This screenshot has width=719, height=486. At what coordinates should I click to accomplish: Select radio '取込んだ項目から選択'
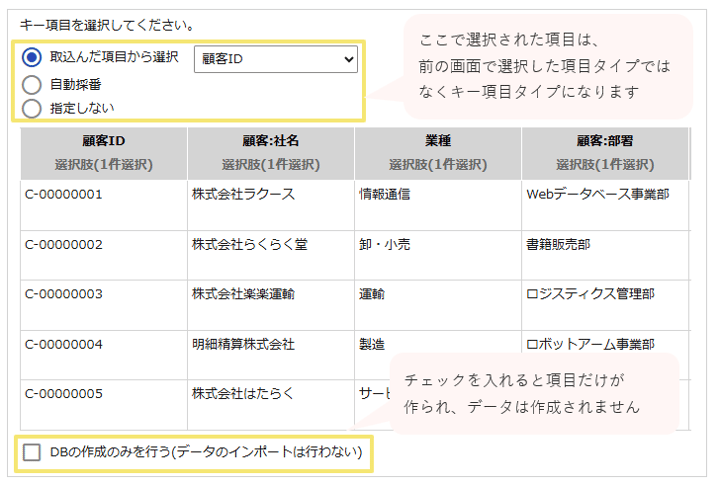(32, 57)
